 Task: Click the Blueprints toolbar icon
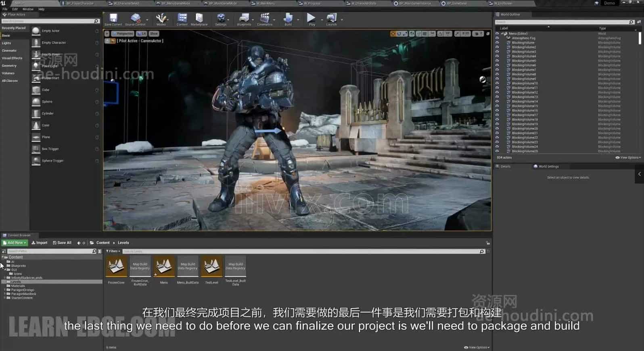(x=244, y=19)
